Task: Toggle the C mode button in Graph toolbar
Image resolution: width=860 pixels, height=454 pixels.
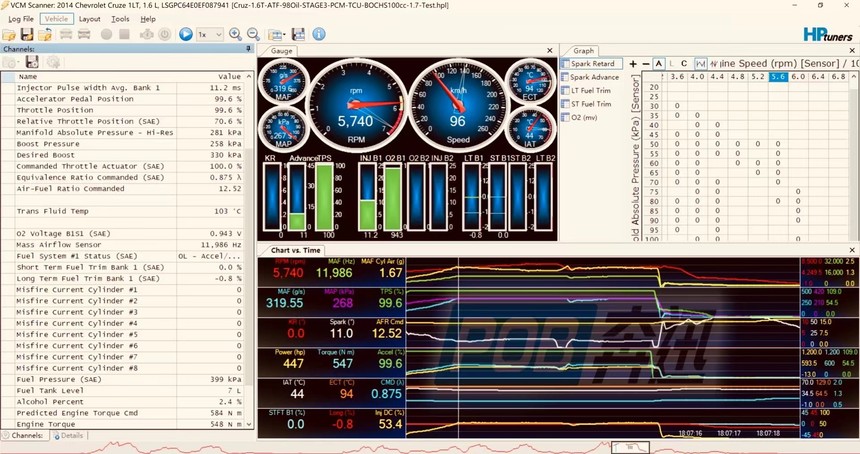Action: click(x=684, y=64)
